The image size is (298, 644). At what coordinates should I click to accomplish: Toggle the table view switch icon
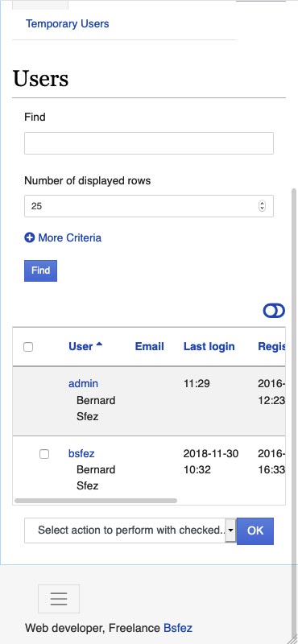click(274, 311)
